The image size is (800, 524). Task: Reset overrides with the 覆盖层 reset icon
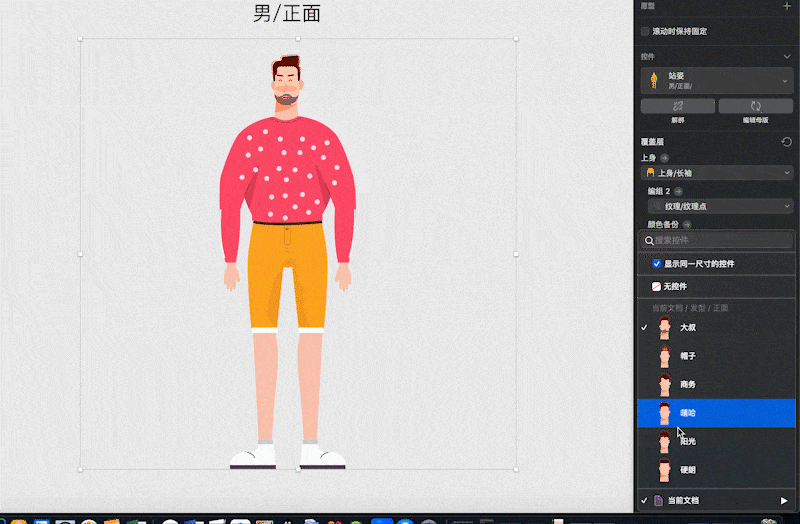[x=786, y=142]
